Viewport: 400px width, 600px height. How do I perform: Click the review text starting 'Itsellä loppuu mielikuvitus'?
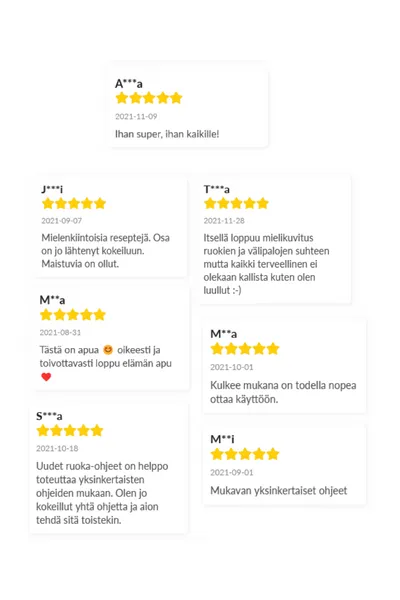(266, 264)
